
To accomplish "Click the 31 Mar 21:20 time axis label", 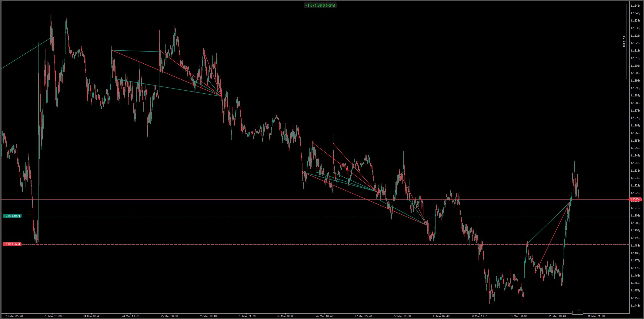I will (596, 316).
